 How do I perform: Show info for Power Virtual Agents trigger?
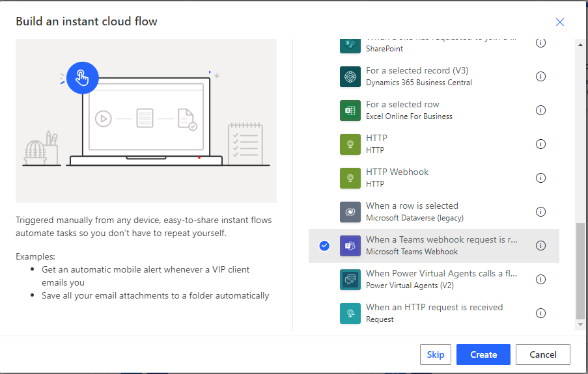pyautogui.click(x=540, y=279)
